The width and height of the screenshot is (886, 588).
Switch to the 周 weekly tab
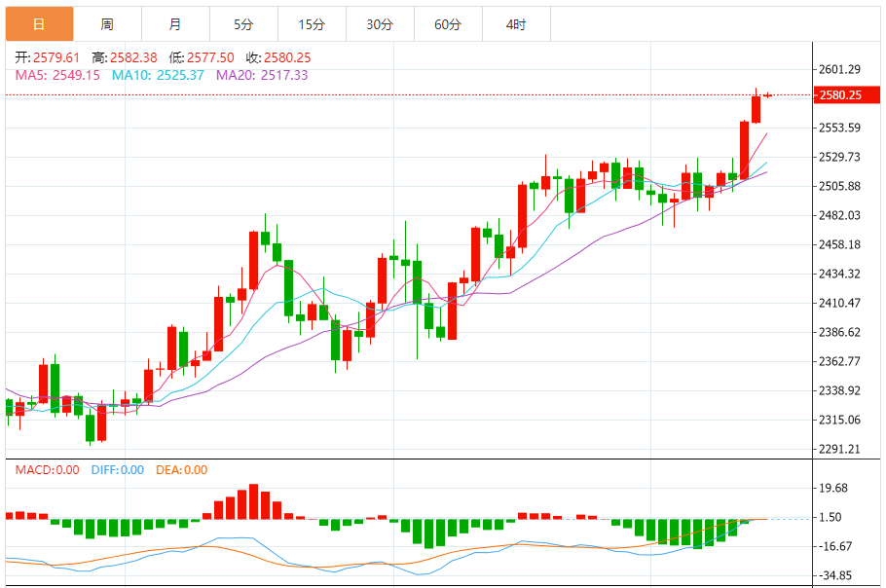pyautogui.click(x=107, y=24)
